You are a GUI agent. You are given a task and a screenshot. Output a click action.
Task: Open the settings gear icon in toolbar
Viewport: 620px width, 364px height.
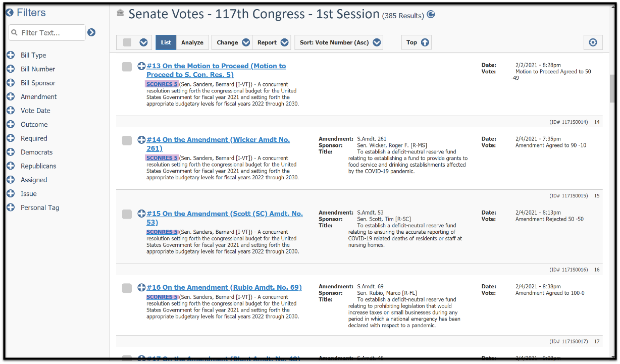pos(593,42)
